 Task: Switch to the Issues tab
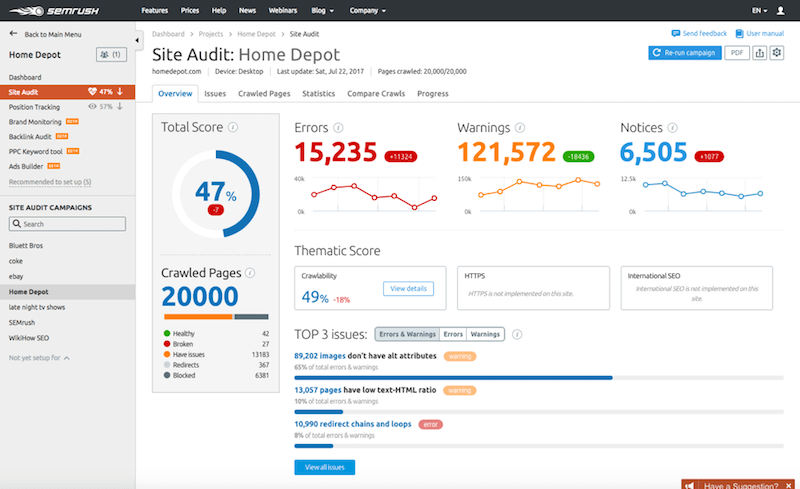[x=215, y=94]
